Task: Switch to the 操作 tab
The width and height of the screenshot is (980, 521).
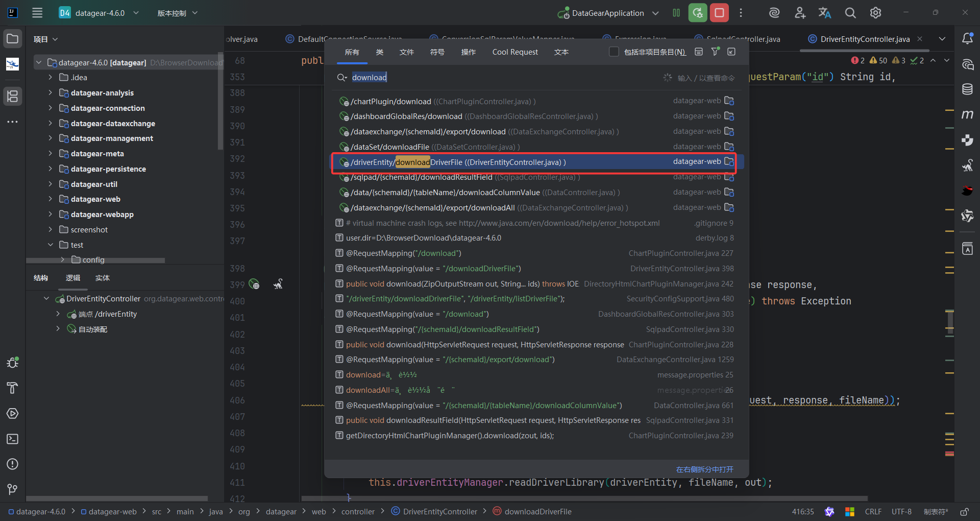Action: (x=468, y=52)
